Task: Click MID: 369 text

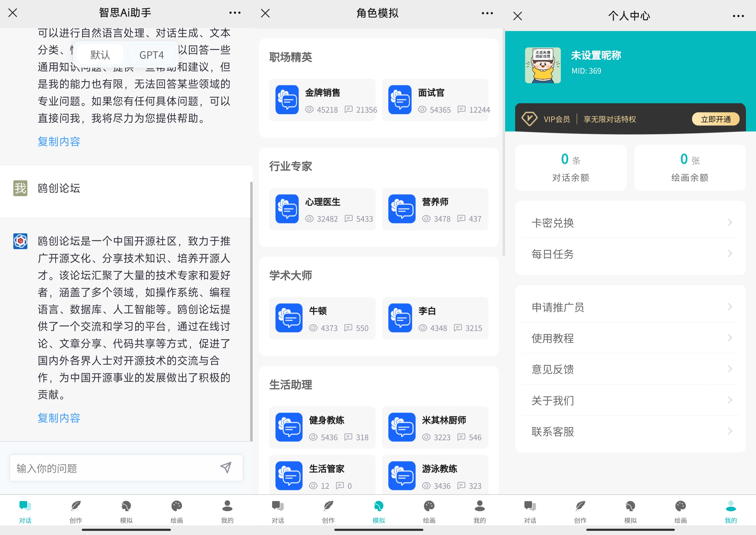Action: click(586, 71)
